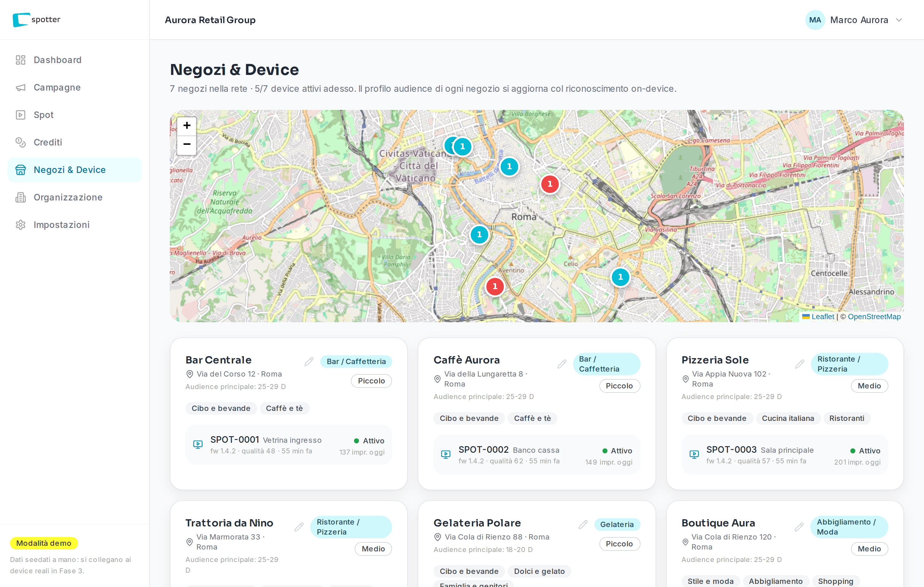
Task: Click the spotter logo icon
Action: (x=21, y=20)
